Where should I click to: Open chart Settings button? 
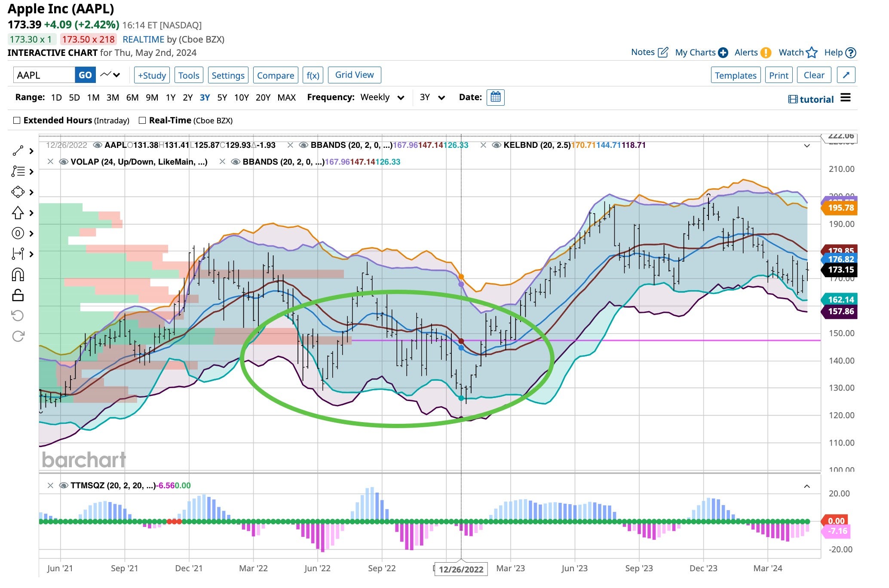(x=228, y=75)
